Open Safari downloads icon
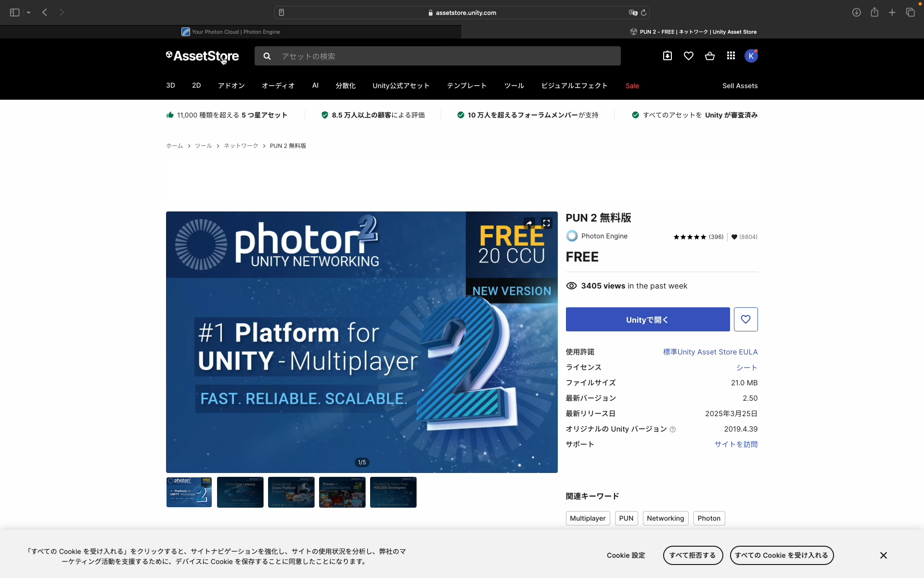Viewport: 924px width, 578px height. pos(856,13)
